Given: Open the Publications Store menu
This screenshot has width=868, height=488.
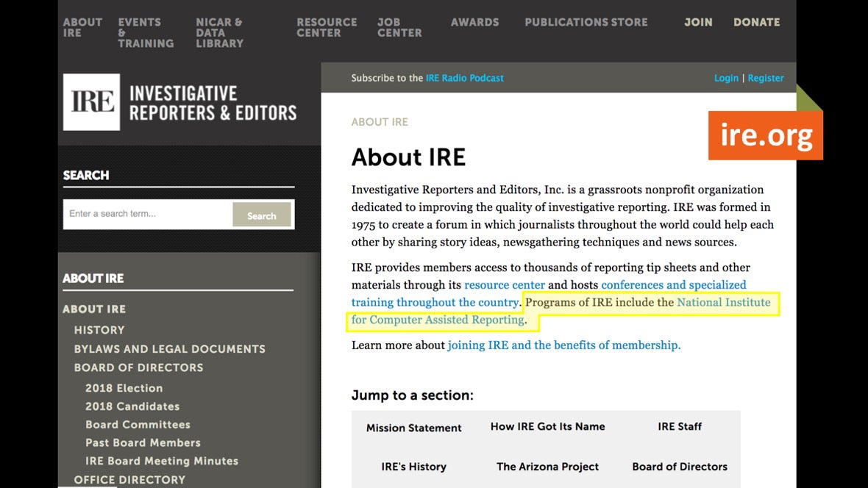Looking at the screenshot, I should (x=586, y=22).
